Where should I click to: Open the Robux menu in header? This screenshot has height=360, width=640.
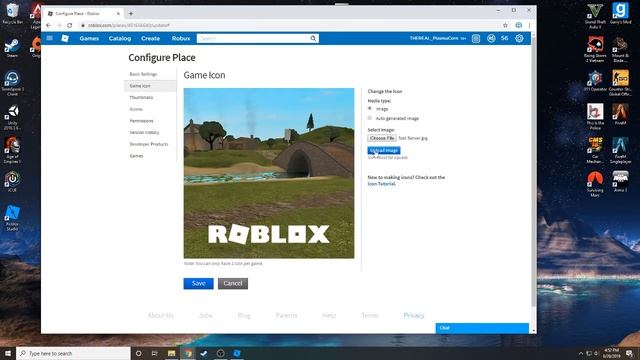point(181,38)
